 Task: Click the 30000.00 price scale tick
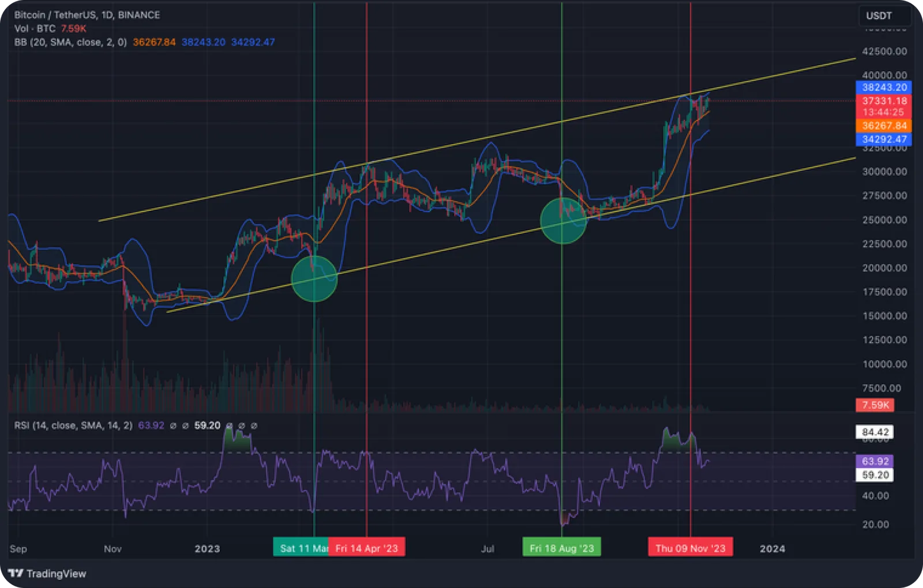884,171
